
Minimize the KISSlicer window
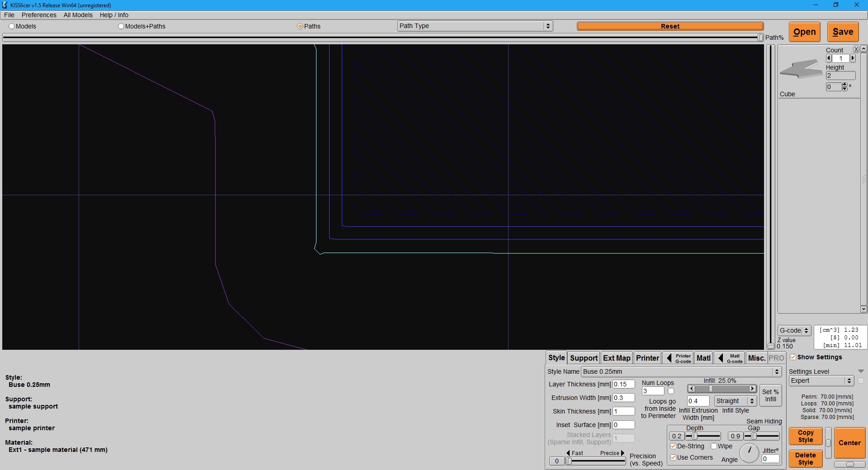click(816, 5)
